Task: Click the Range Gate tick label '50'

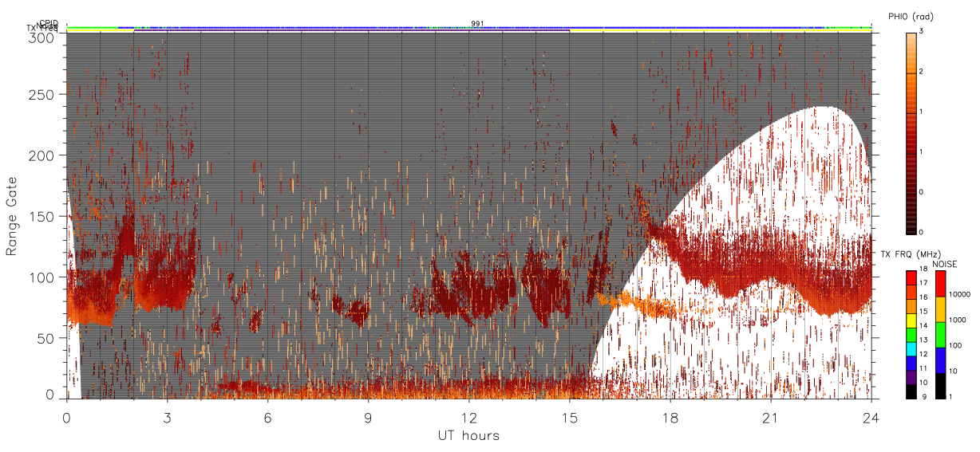Action: pos(45,338)
